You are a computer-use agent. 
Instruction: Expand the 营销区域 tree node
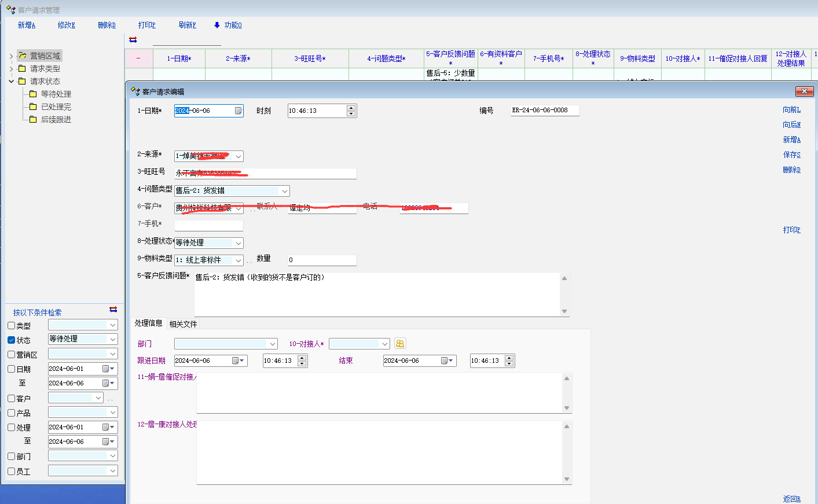pyautogui.click(x=11, y=56)
